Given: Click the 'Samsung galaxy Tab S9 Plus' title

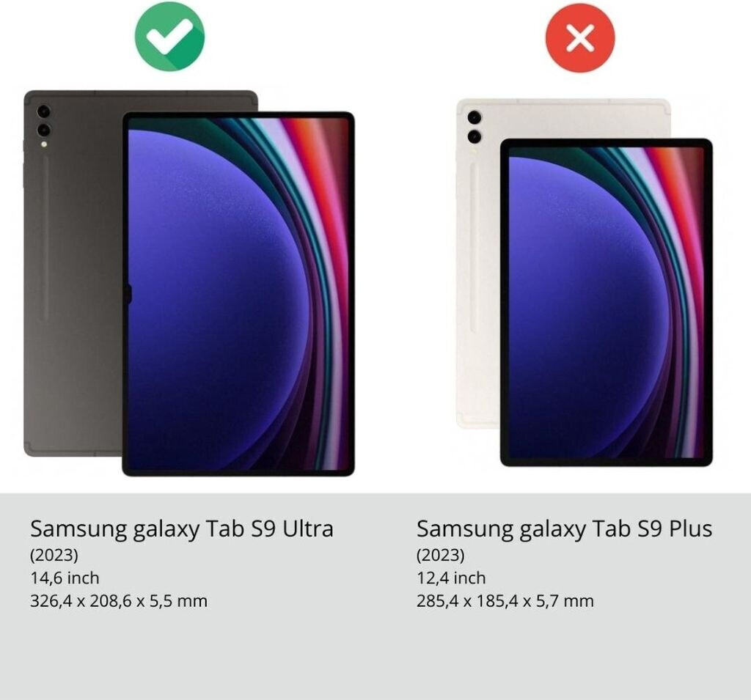Looking at the screenshot, I should 564,528.
